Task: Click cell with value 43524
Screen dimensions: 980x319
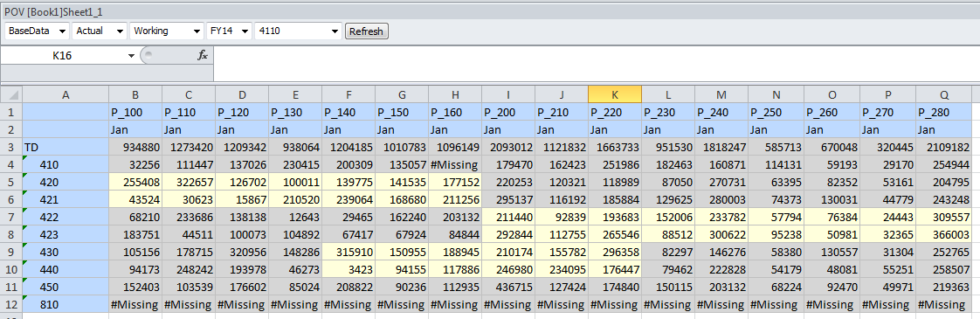Action: tap(135, 199)
